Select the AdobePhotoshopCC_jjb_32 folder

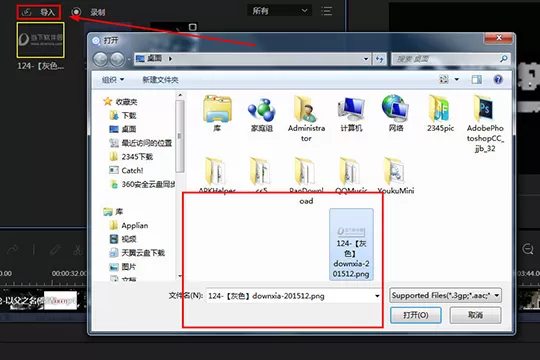coord(485,124)
